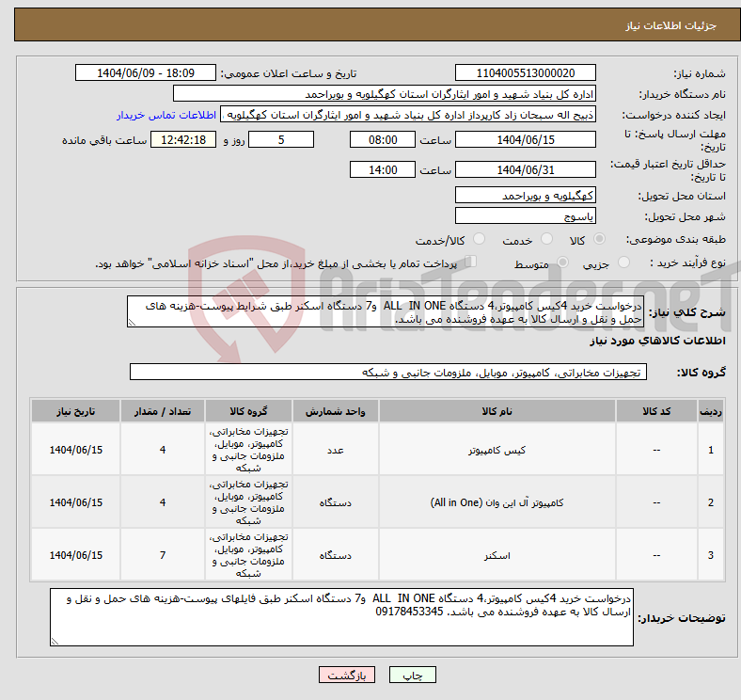Viewport: 741px width, 700px height.
Task: Click the request creator name field
Action: pyautogui.click(x=408, y=115)
